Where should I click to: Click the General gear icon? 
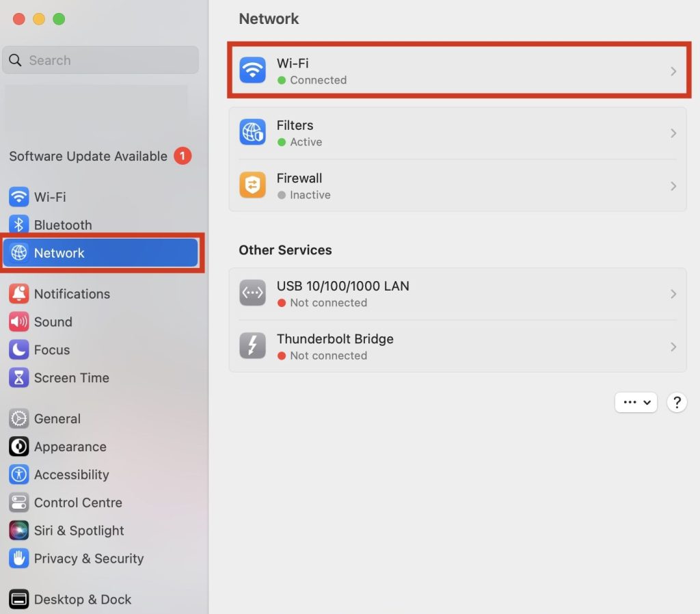[18, 419]
